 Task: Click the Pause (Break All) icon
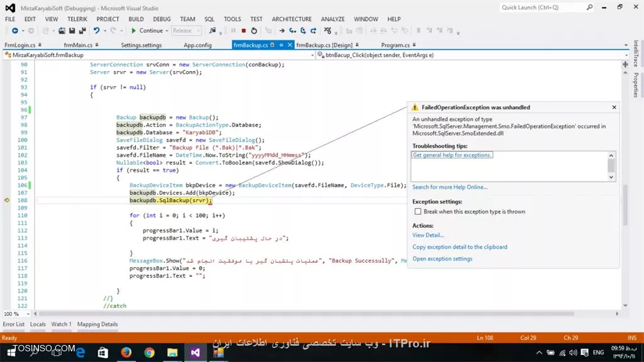coord(233,30)
